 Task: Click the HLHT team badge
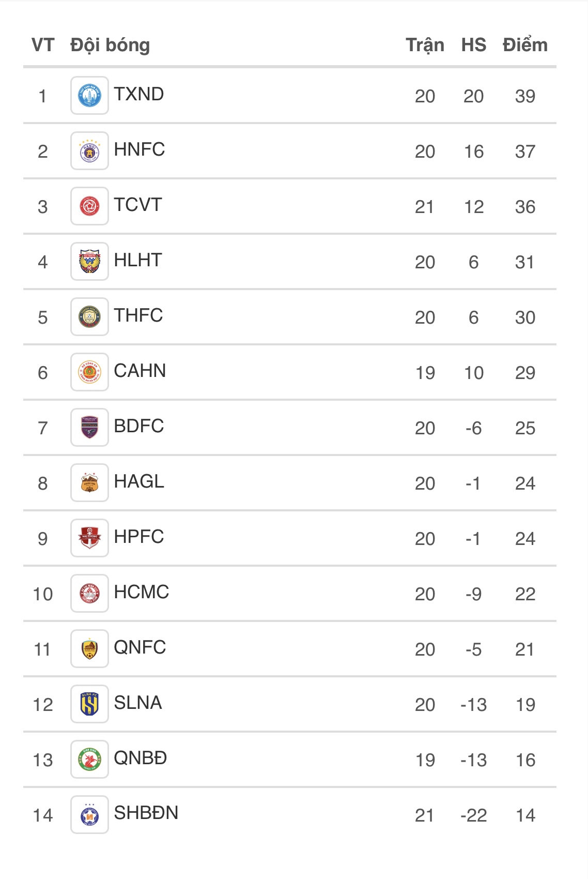click(x=89, y=262)
